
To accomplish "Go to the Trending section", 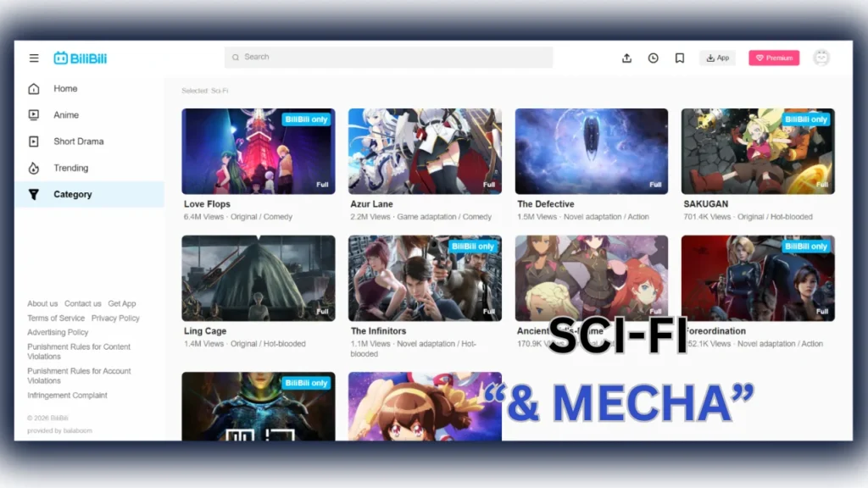I will [73, 168].
